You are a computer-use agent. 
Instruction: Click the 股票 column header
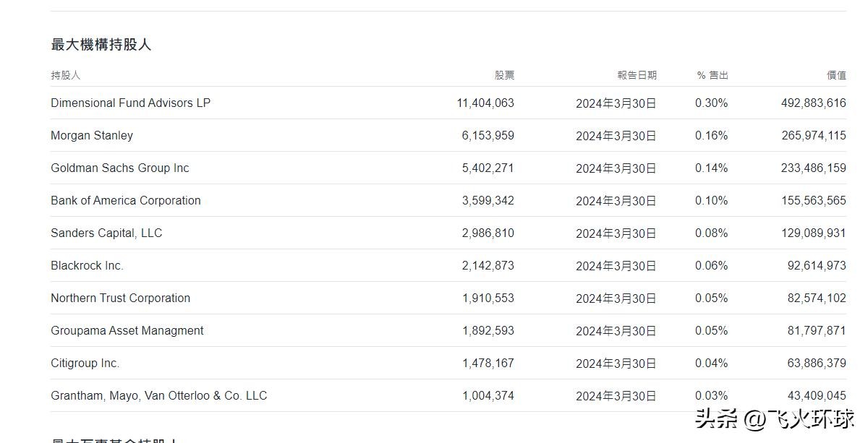pos(504,75)
